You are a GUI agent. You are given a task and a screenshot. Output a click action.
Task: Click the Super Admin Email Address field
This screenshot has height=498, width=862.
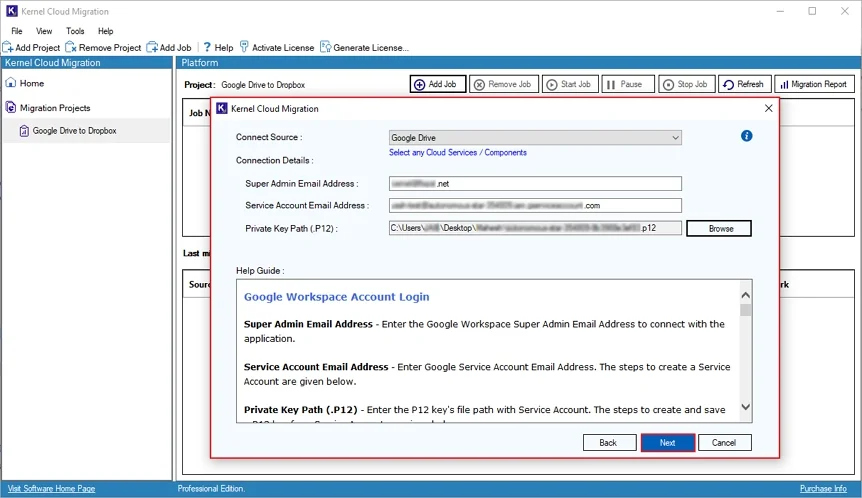click(x=535, y=184)
